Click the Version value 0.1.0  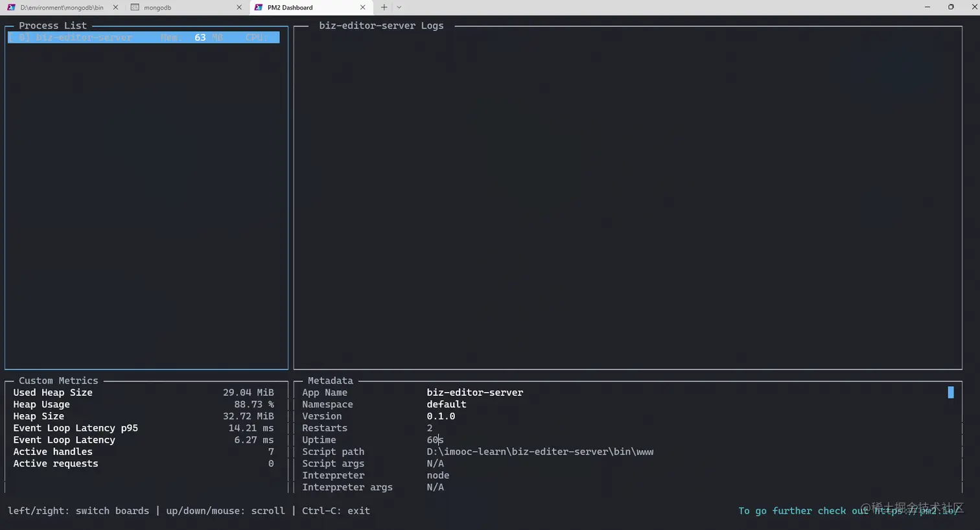pos(441,416)
